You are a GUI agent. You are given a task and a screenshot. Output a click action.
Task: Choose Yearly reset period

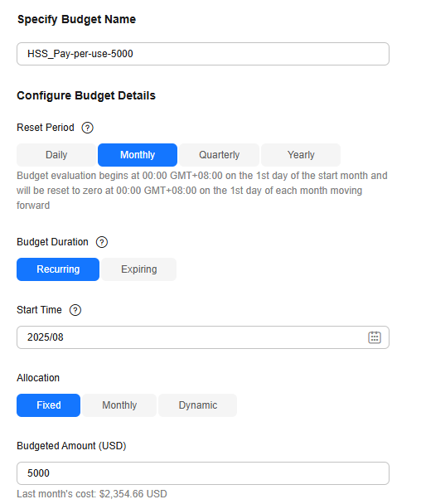pyautogui.click(x=301, y=155)
